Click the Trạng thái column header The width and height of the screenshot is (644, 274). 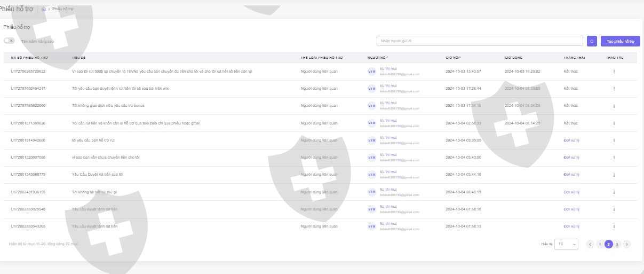click(574, 57)
